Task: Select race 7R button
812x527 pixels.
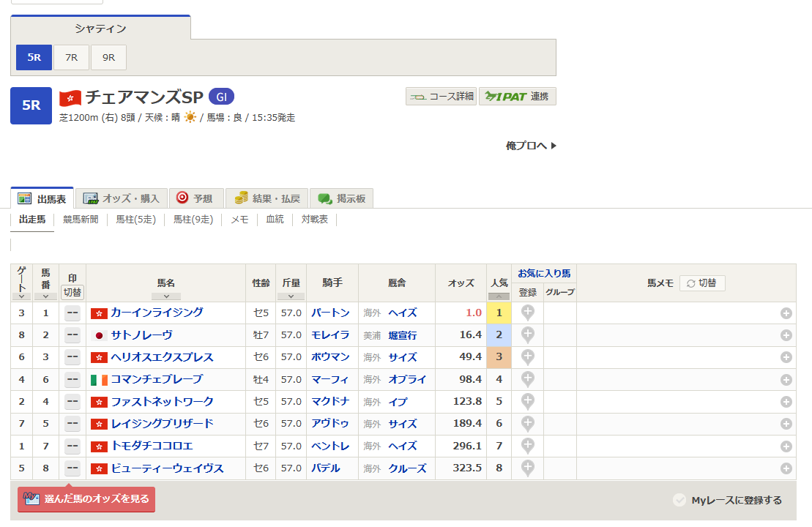Action: 72,58
